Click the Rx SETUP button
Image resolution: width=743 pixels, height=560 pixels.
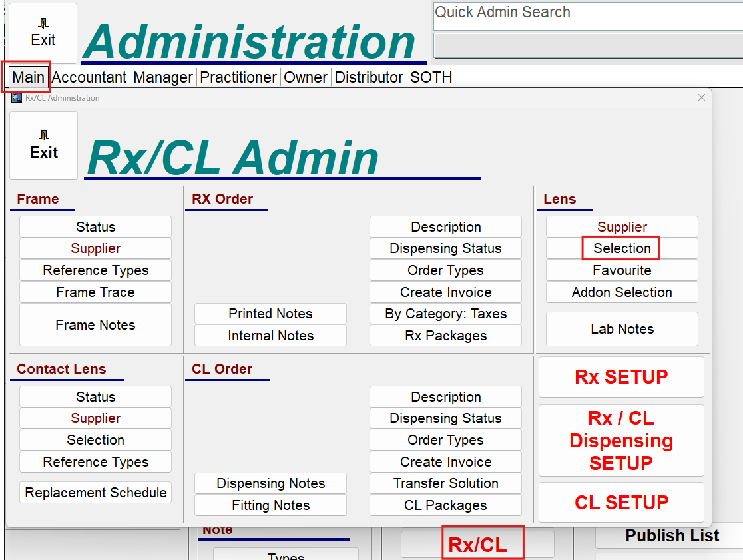pos(621,377)
